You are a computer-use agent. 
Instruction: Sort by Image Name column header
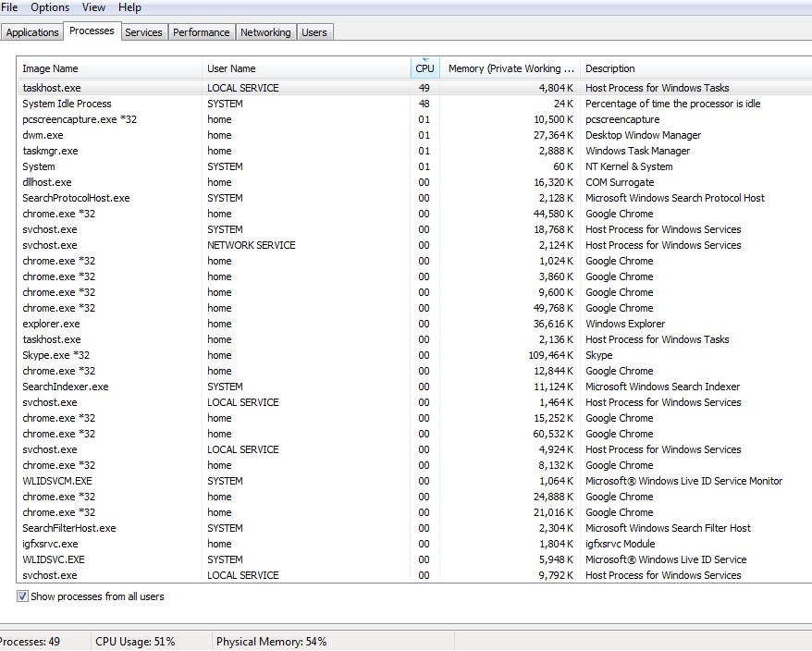(51, 68)
